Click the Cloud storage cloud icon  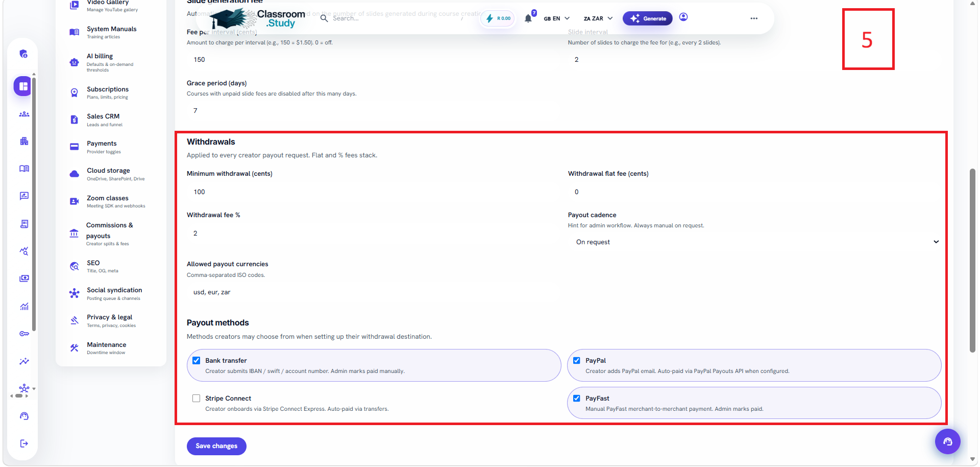[x=75, y=174]
